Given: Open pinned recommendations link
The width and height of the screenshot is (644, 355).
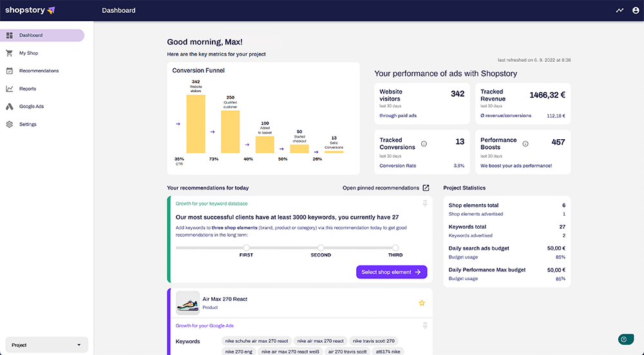Looking at the screenshot, I should click(381, 187).
